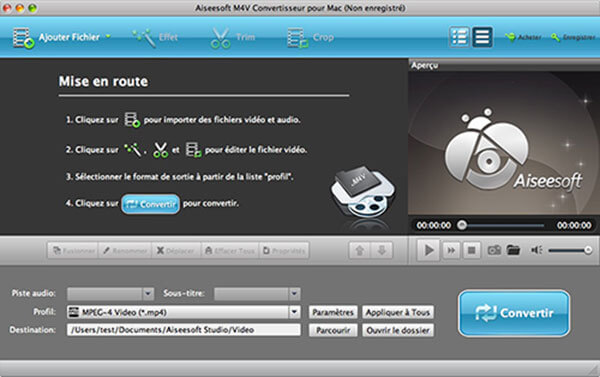600x377 pixels.
Task: Click the film import icon in step 1
Action: pyautogui.click(x=132, y=120)
